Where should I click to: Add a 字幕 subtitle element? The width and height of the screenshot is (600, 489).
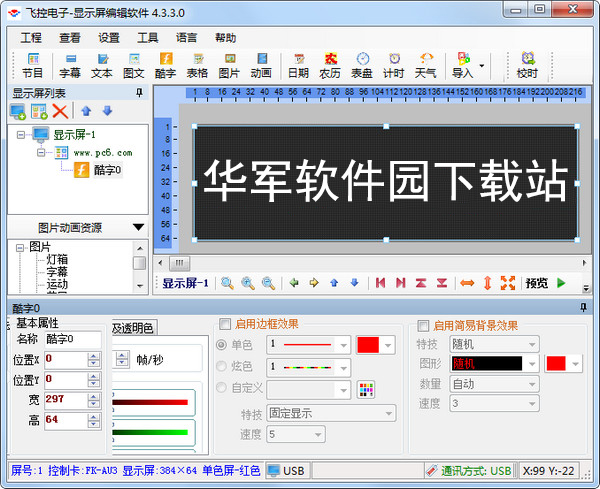pos(70,65)
